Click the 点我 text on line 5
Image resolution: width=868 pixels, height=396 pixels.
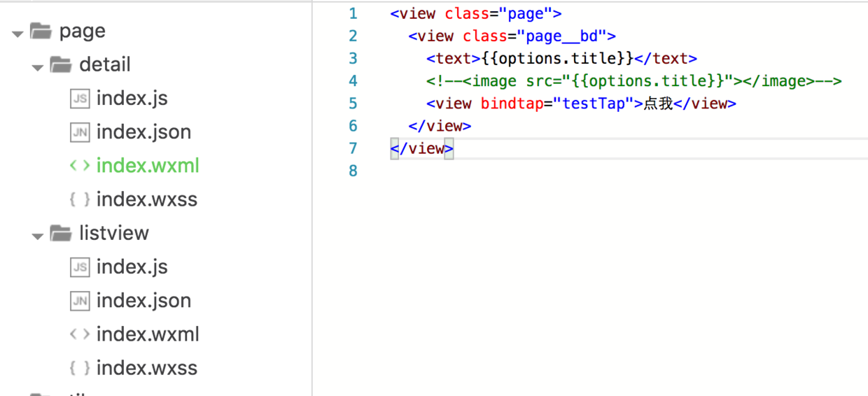pos(658,104)
